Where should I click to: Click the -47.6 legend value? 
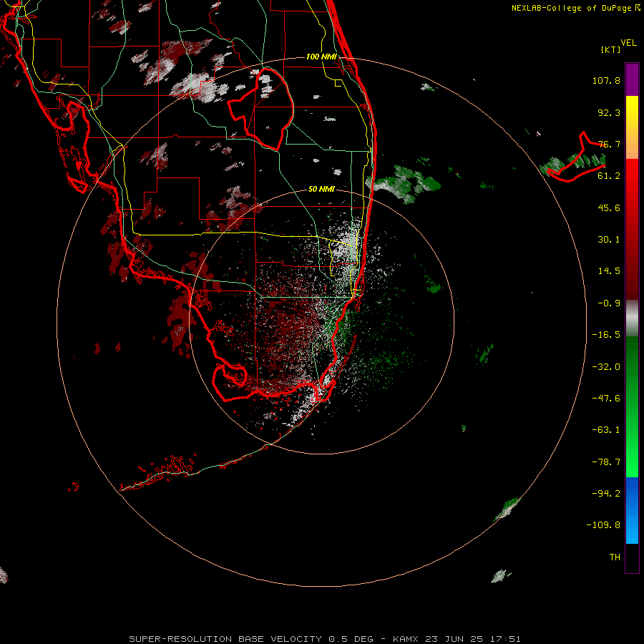606,399
